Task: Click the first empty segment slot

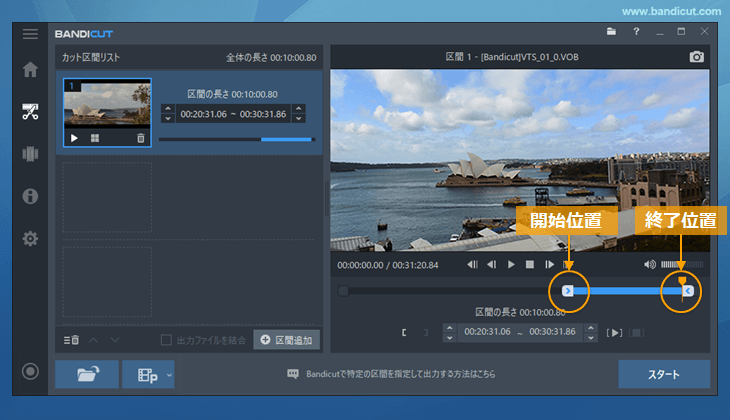Action: point(107,197)
